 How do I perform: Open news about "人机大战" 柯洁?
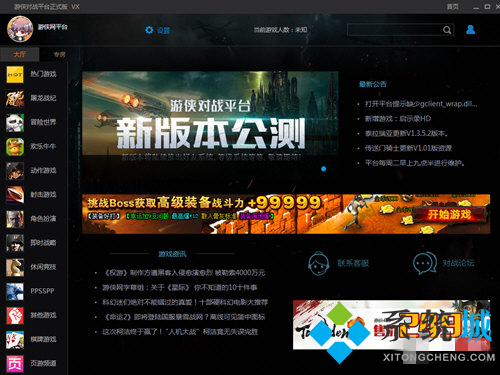pyautogui.click(x=180, y=332)
